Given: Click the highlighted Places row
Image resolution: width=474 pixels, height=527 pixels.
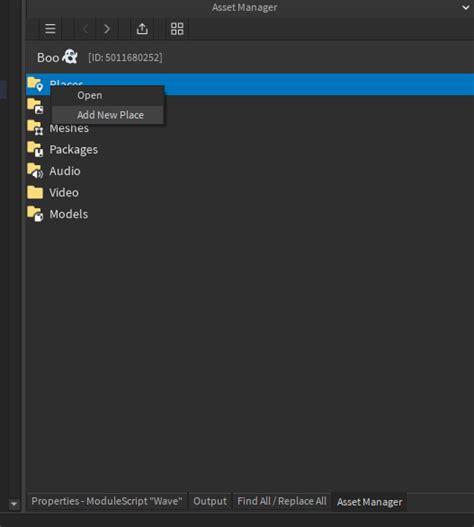Looking at the screenshot, I should click(x=250, y=84).
